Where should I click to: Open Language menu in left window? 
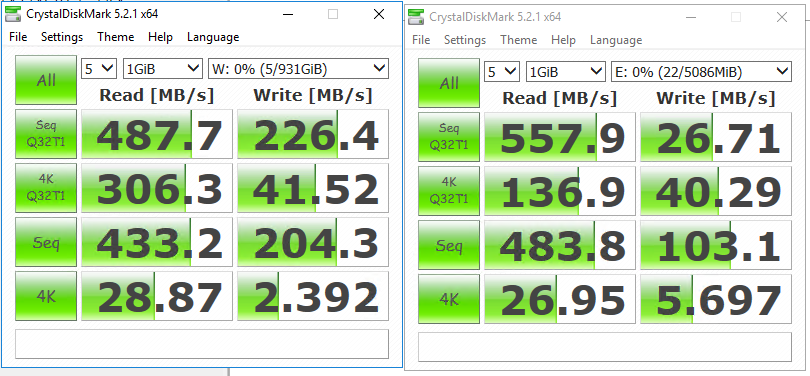click(213, 37)
